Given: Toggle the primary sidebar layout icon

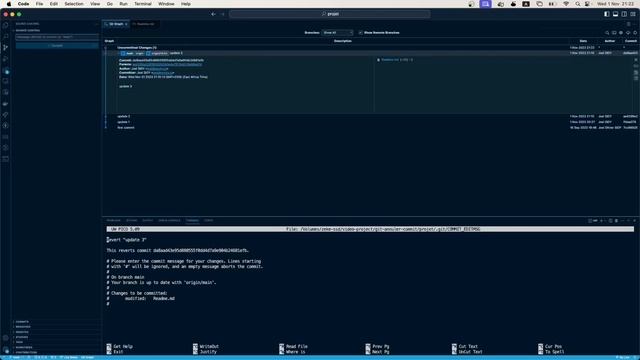Looking at the screenshot, I should (x=607, y=14).
